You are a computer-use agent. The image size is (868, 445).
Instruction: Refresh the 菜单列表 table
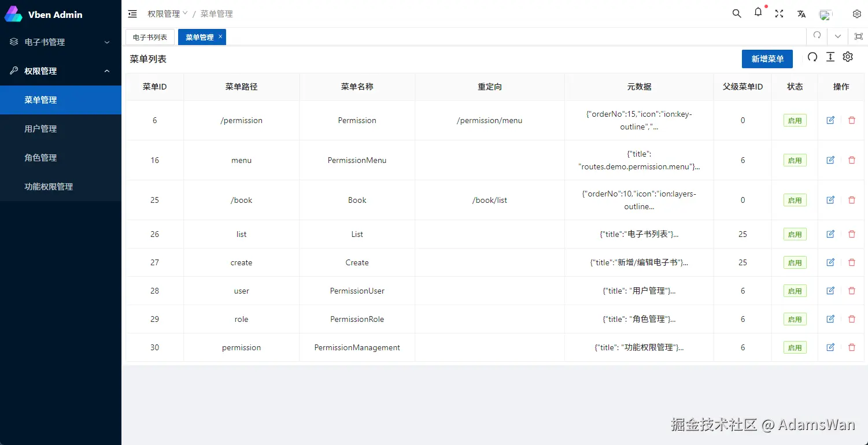tap(812, 57)
